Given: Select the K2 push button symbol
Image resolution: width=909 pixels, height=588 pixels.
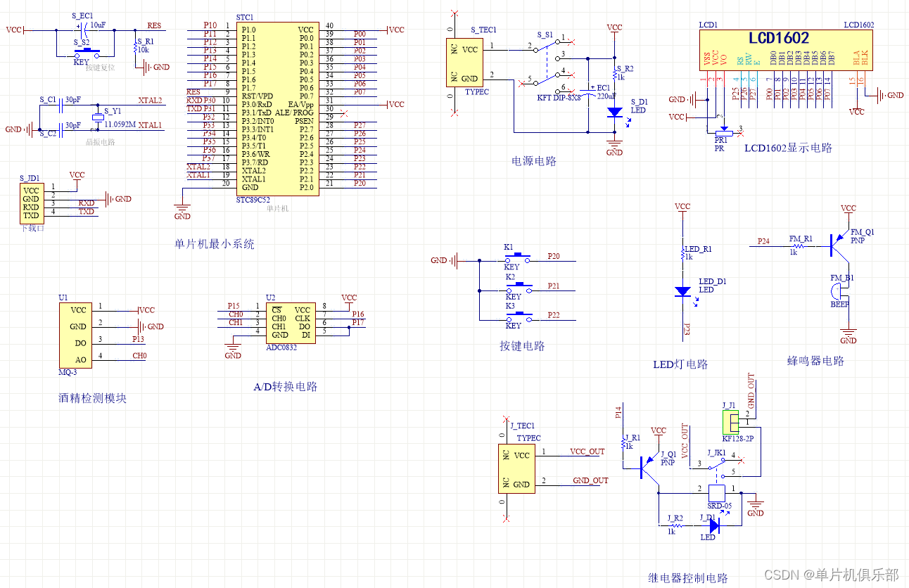Looking at the screenshot, I should pos(518,287).
